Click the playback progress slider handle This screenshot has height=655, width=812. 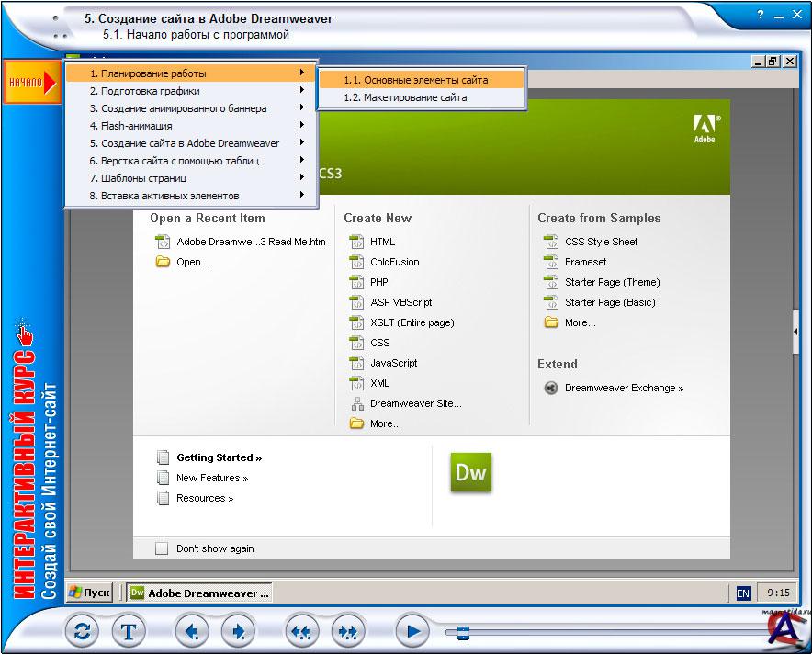[463, 632]
